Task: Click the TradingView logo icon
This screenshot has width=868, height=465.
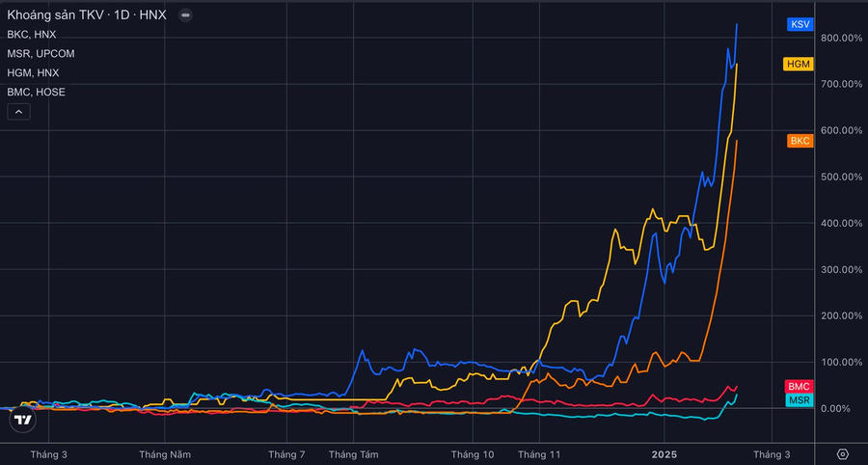Action: [x=23, y=420]
